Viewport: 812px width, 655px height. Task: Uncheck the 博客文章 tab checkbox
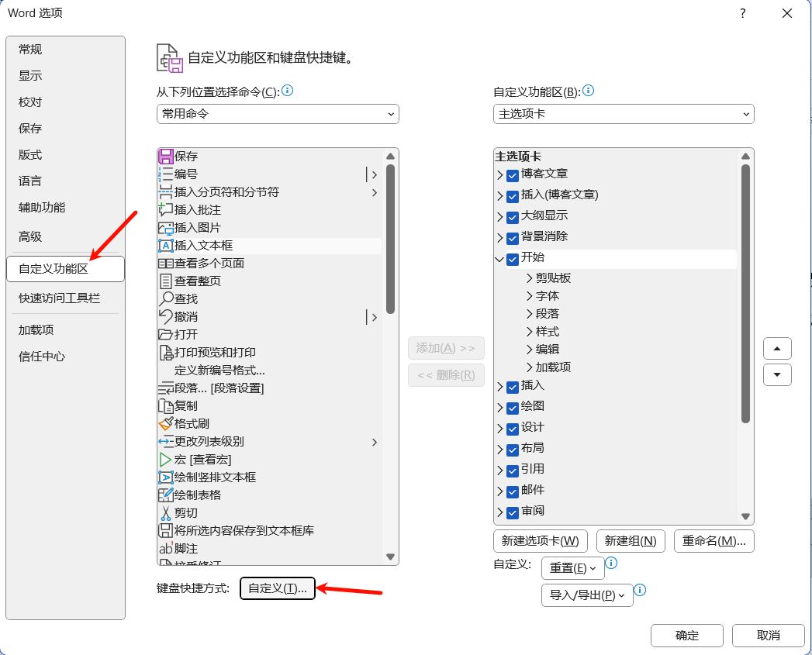click(x=513, y=175)
